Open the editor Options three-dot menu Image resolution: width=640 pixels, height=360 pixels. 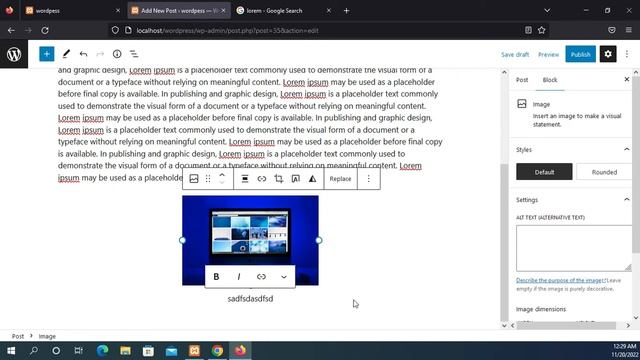[x=627, y=54]
